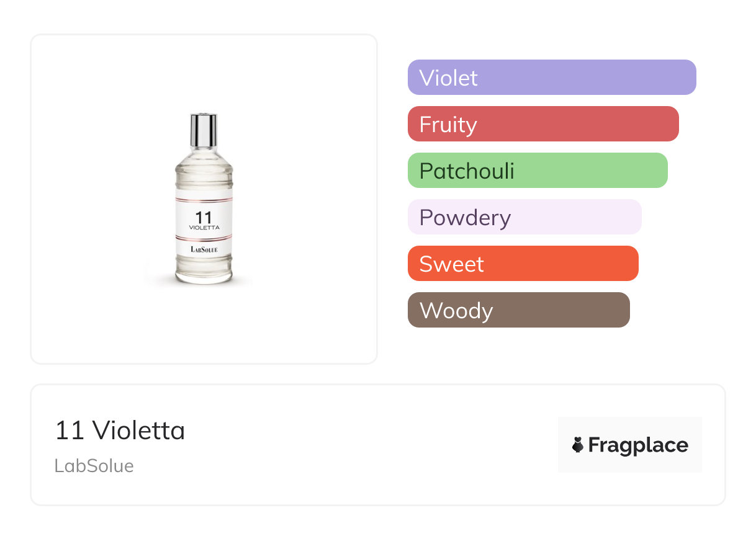The width and height of the screenshot is (756, 536).
Task: Click the Fragplace perfume bottle logo icon
Action: click(x=578, y=445)
